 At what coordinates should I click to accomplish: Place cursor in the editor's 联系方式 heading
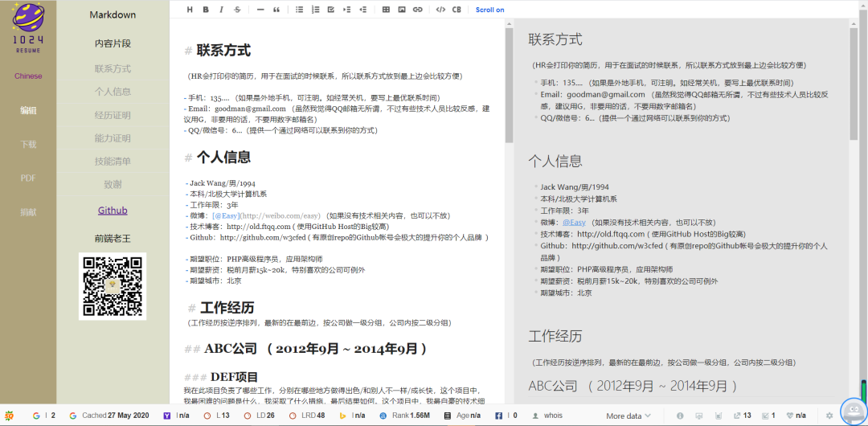coord(223,51)
